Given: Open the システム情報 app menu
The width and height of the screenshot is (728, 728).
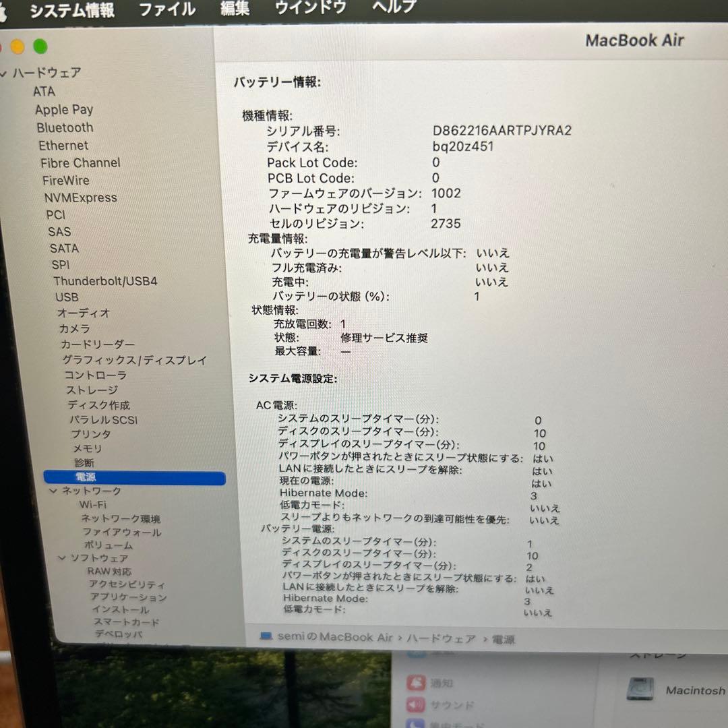Looking at the screenshot, I should point(72,9).
